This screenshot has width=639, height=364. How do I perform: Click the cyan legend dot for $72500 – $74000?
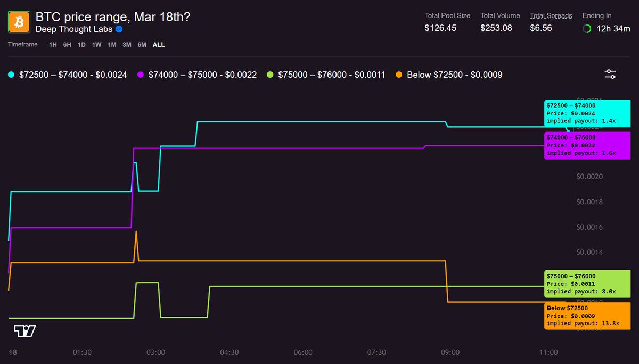tap(10, 75)
